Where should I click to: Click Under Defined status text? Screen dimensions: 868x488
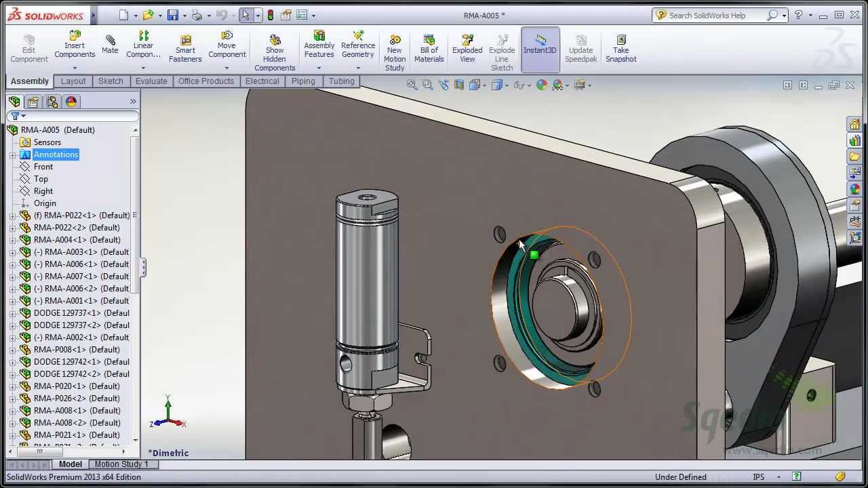click(x=681, y=477)
